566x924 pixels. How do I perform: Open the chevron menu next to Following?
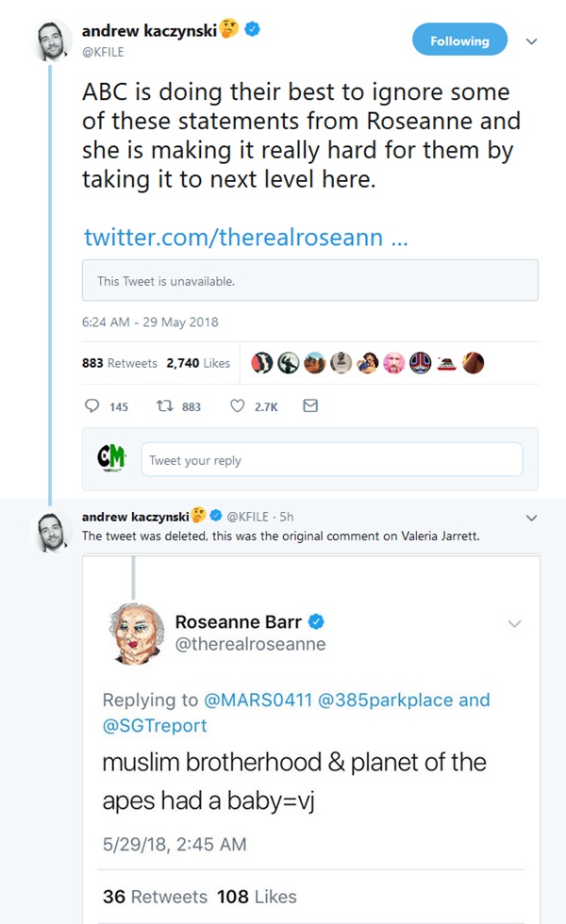(531, 41)
